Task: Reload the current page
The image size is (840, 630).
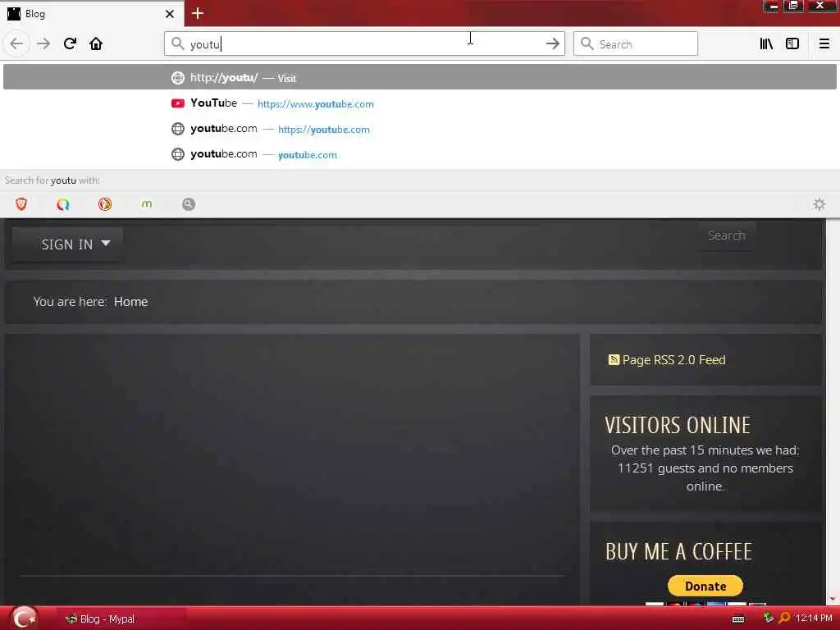Action: (x=70, y=43)
